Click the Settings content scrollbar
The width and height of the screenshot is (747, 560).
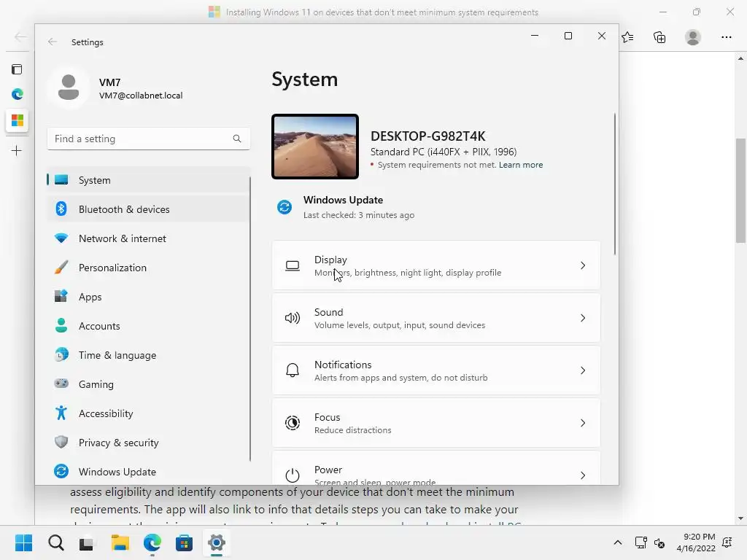pyautogui.click(x=614, y=184)
